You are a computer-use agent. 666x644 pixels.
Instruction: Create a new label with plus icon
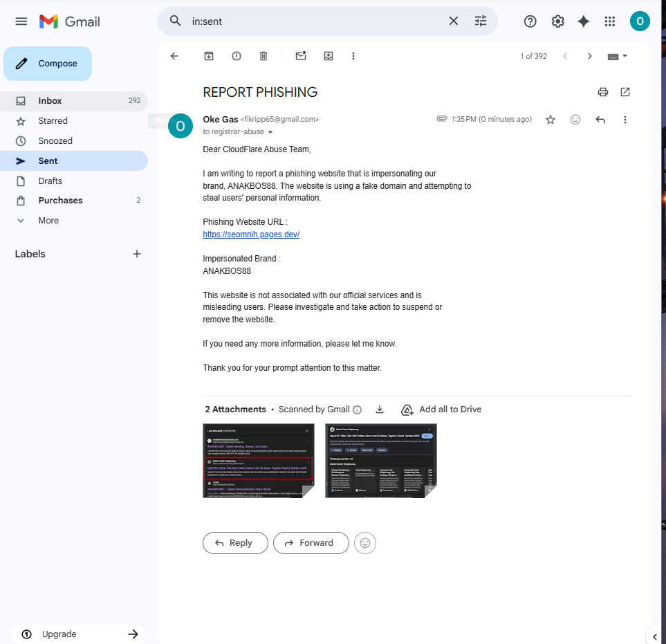(x=136, y=254)
